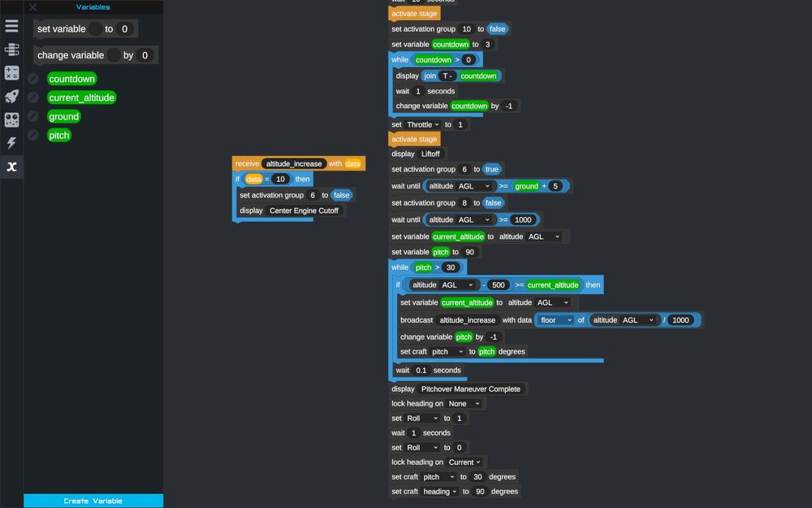Open the Throttle dropdown in set block

[422, 124]
